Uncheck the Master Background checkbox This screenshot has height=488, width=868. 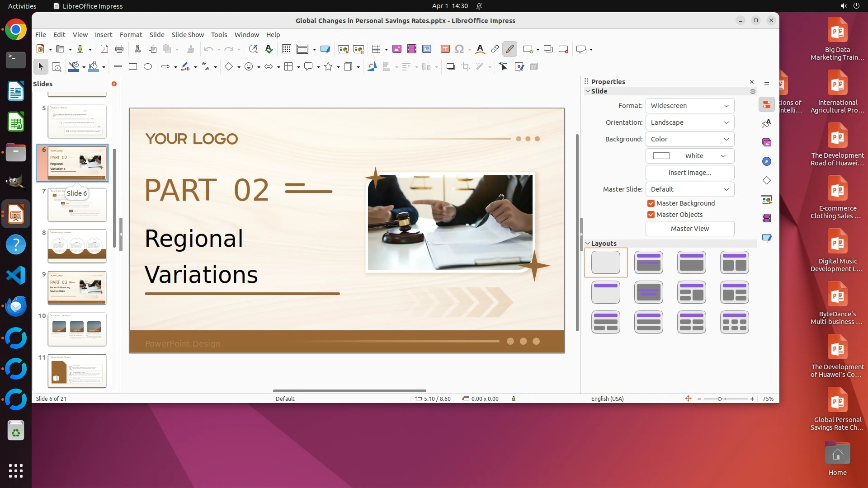[651, 203]
